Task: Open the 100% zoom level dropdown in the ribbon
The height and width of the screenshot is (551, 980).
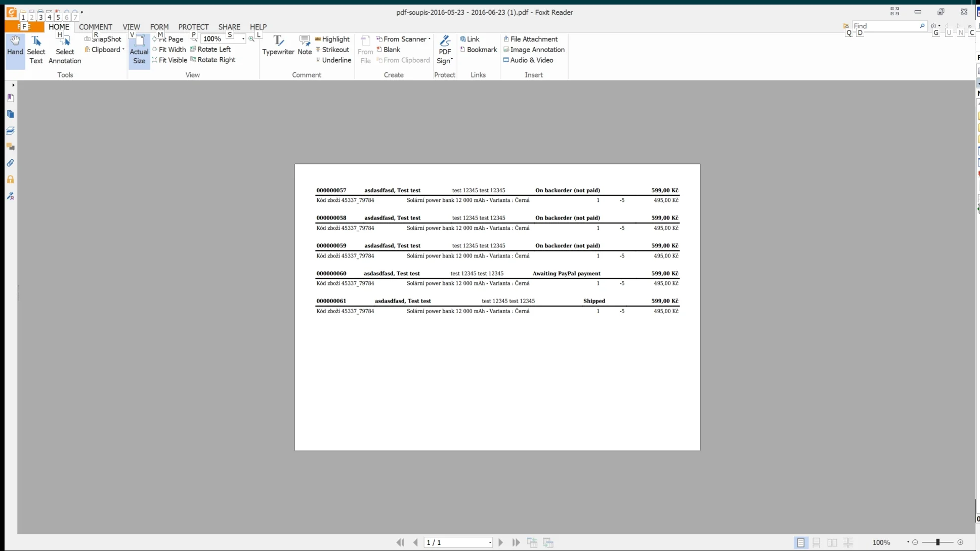Action: (243, 39)
